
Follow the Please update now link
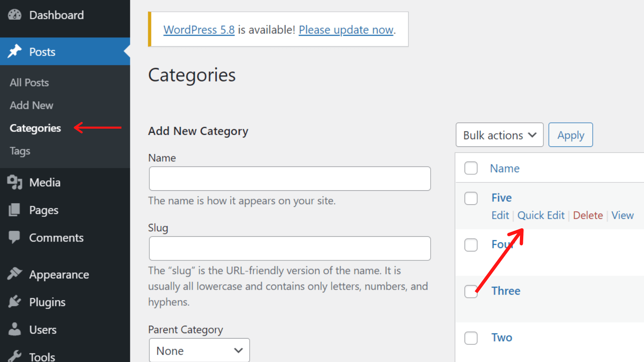point(346,29)
